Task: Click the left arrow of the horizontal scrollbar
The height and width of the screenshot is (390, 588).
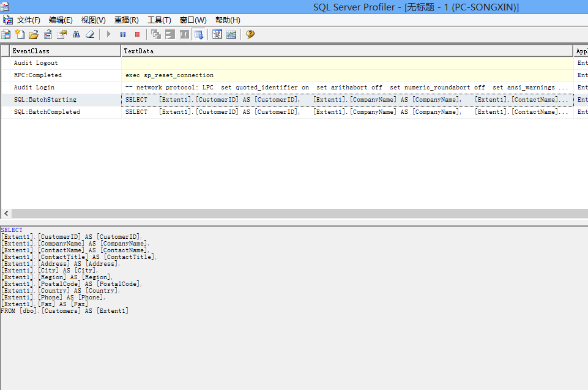Action: pyautogui.click(x=6, y=213)
